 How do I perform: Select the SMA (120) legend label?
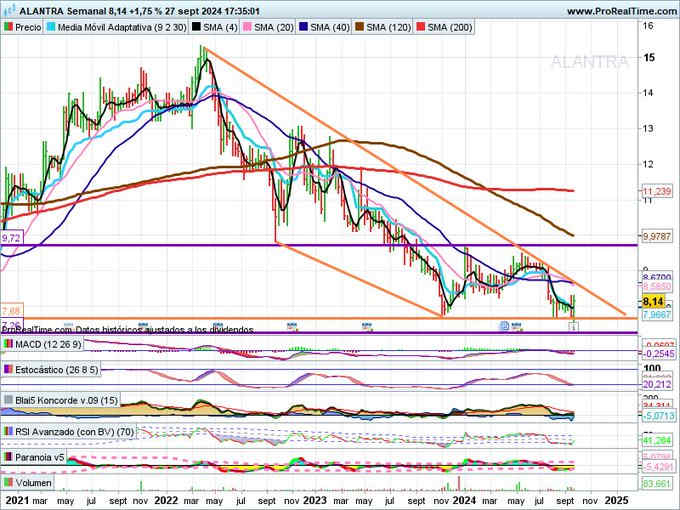(x=388, y=27)
